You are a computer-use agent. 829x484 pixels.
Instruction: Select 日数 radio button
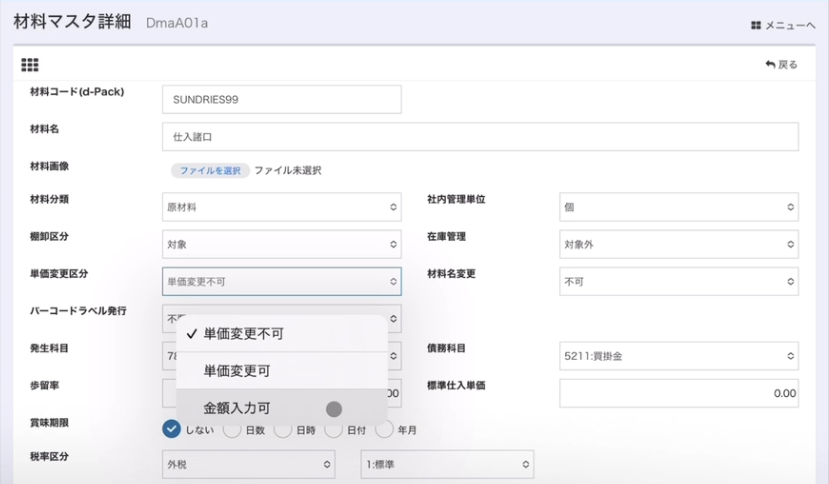[231, 430]
